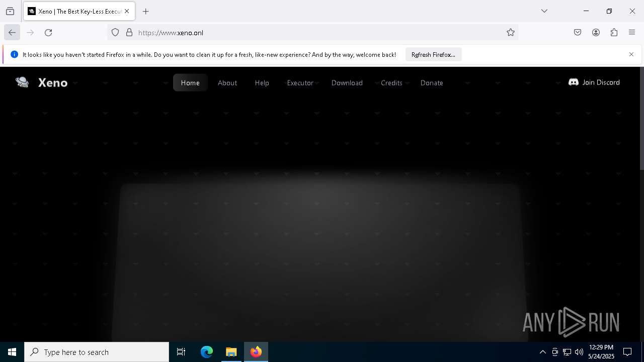Open the Help nav item
This screenshot has height=362, width=644.
tap(262, 83)
